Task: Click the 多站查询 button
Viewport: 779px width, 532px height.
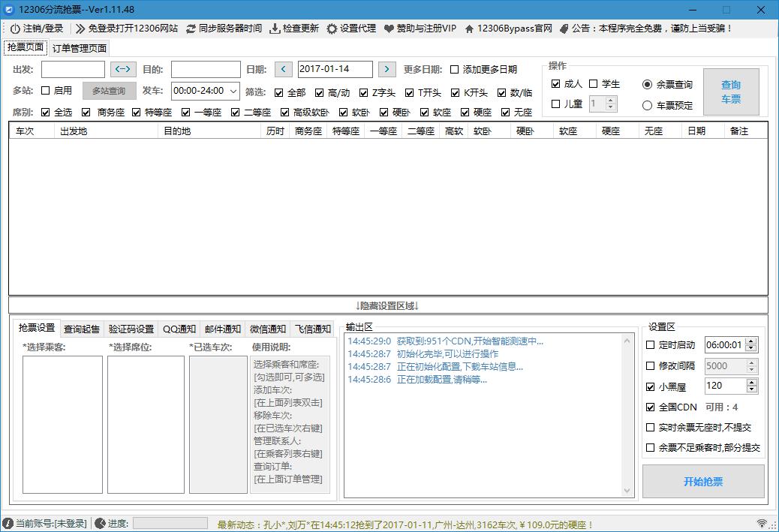Action: click(109, 91)
